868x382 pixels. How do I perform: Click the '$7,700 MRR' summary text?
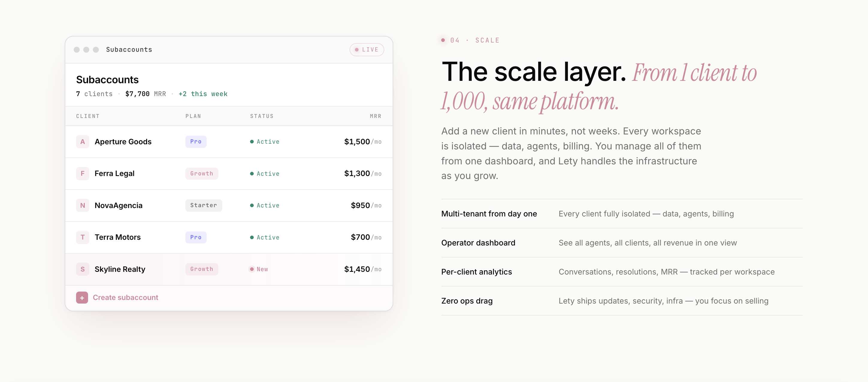coord(146,94)
